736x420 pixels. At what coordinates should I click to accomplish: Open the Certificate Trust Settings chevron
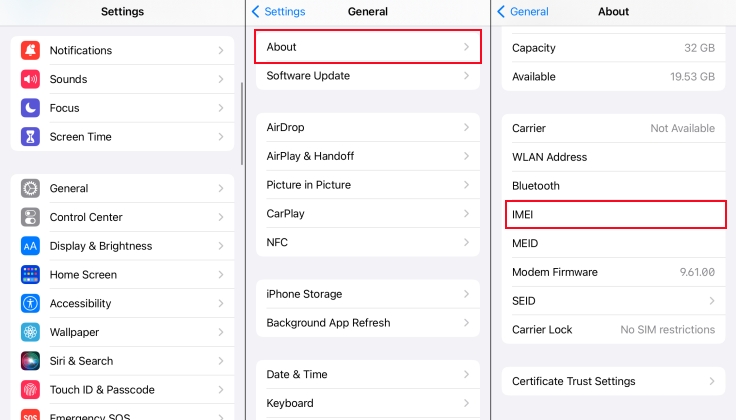point(712,381)
